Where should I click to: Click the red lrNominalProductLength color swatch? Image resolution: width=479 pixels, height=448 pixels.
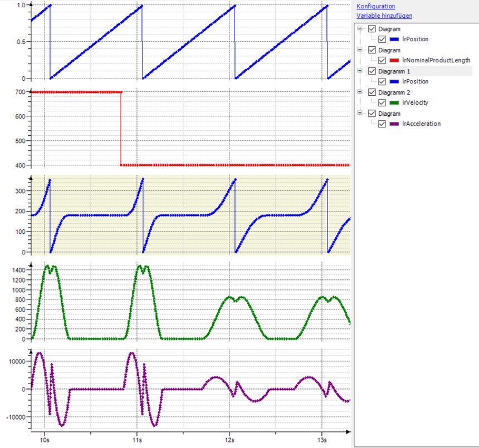coord(395,61)
